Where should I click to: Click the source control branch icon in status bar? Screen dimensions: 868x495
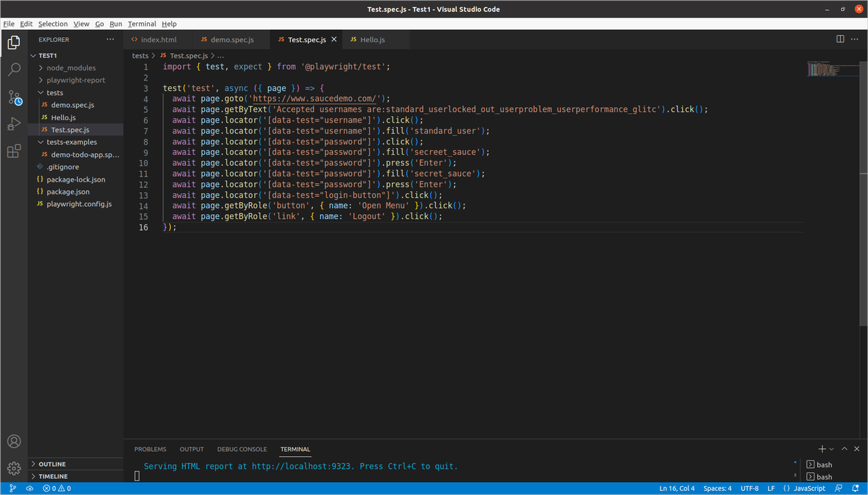tap(12, 488)
